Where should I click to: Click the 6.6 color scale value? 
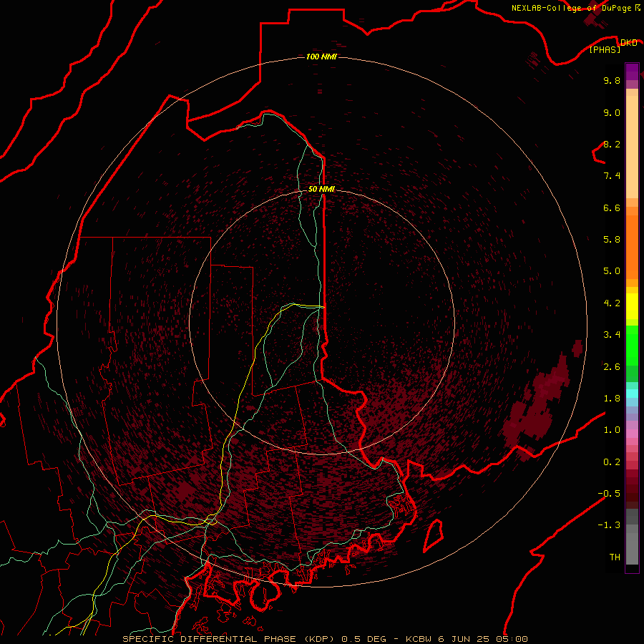click(x=612, y=208)
